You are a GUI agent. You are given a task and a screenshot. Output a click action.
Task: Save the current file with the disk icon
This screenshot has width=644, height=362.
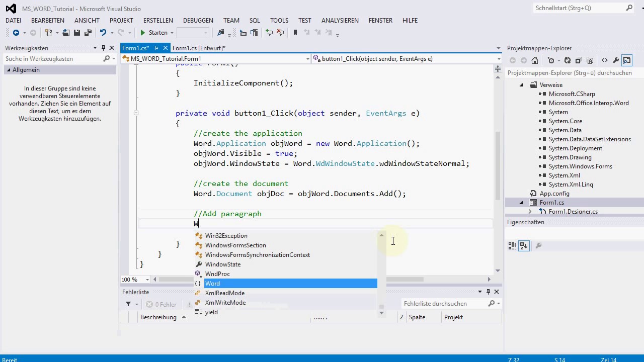coord(77,33)
